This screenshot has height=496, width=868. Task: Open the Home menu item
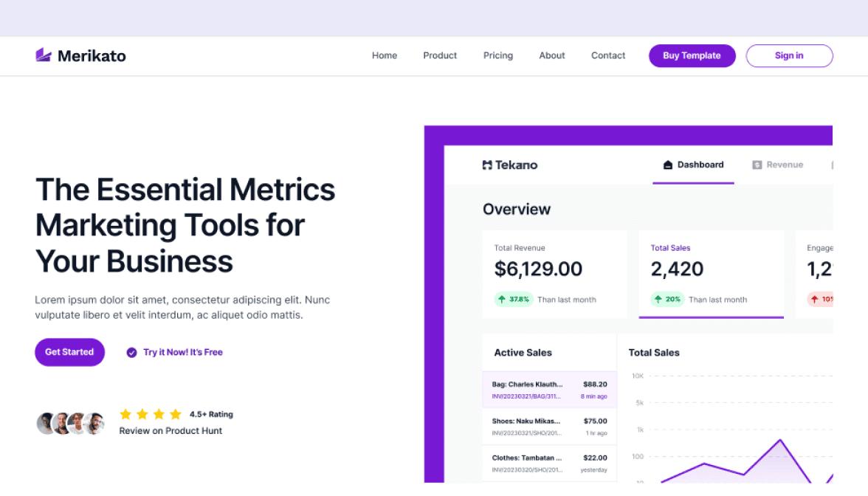384,55
